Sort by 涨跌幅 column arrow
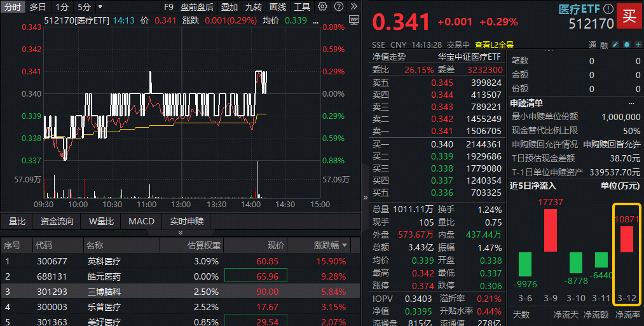The height and width of the screenshot is (326, 644). (345, 245)
